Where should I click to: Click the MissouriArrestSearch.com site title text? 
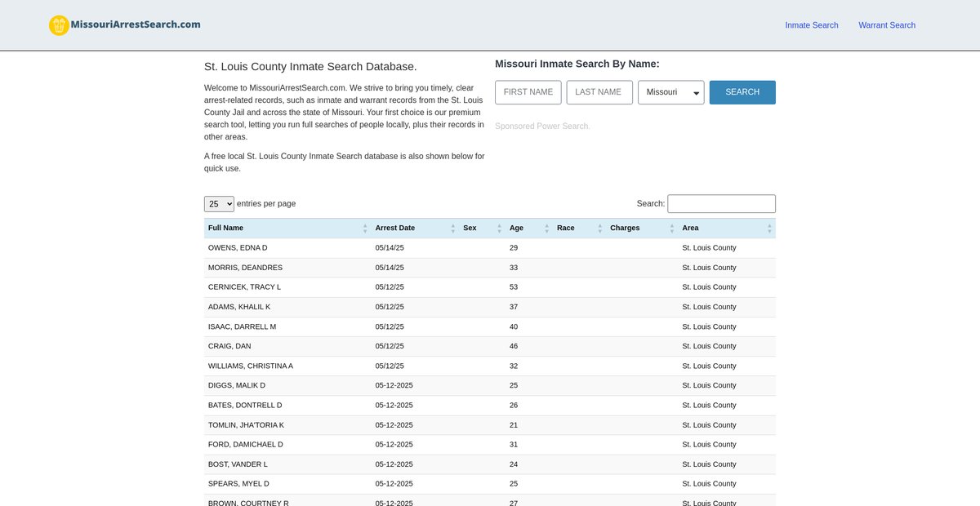pos(136,24)
